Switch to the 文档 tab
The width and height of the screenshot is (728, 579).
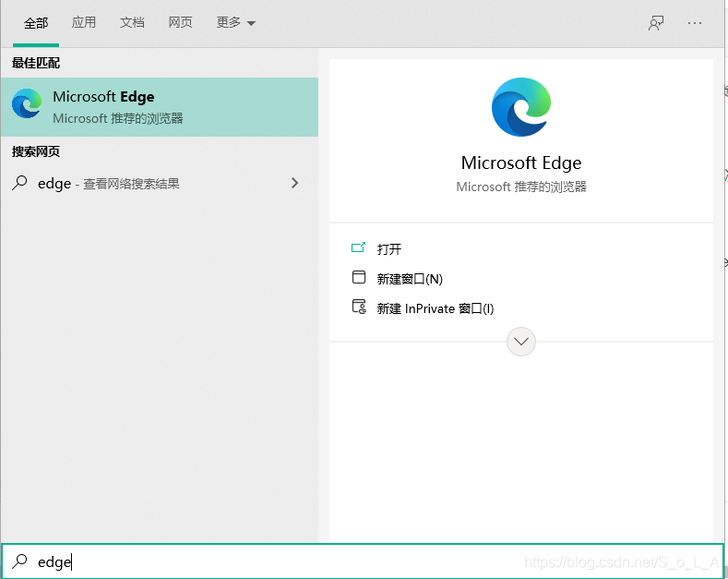[132, 22]
